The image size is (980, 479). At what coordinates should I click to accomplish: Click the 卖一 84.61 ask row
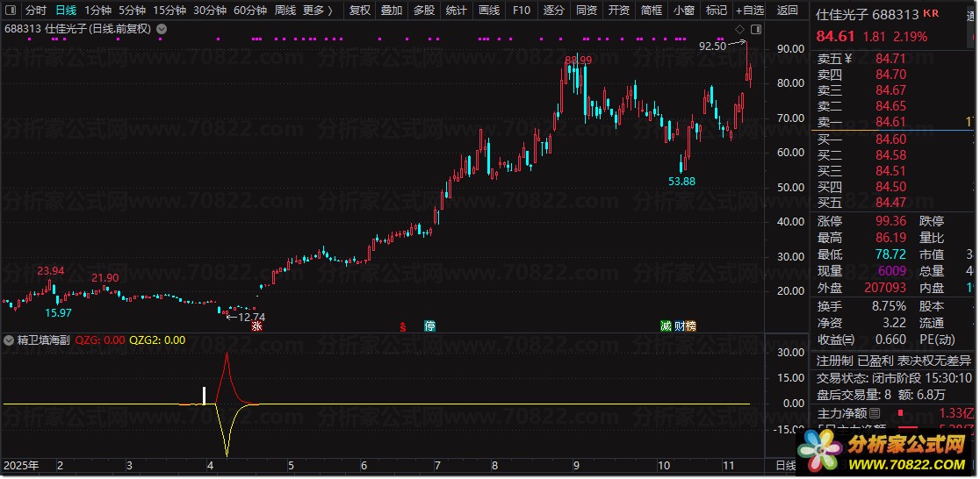point(894,122)
